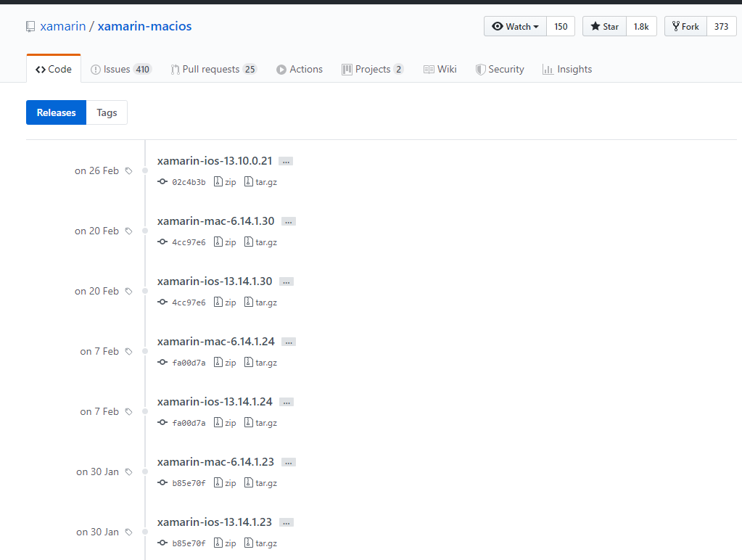Expand details for xamarin-mac-6.14.1.30
The width and height of the screenshot is (742, 560).
point(289,221)
